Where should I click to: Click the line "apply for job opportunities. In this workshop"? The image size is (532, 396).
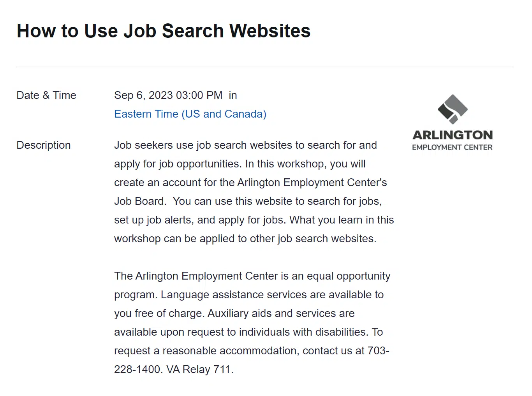pyautogui.click(x=240, y=164)
